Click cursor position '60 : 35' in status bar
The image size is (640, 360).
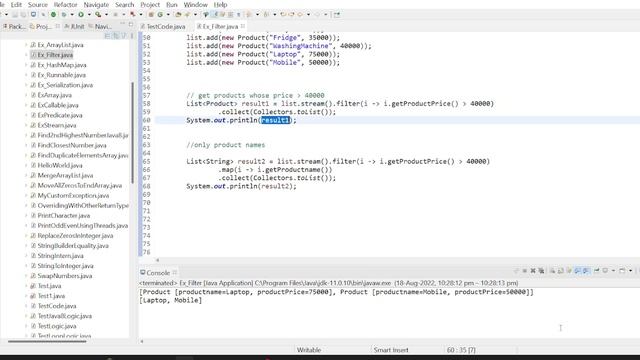[x=461, y=350]
